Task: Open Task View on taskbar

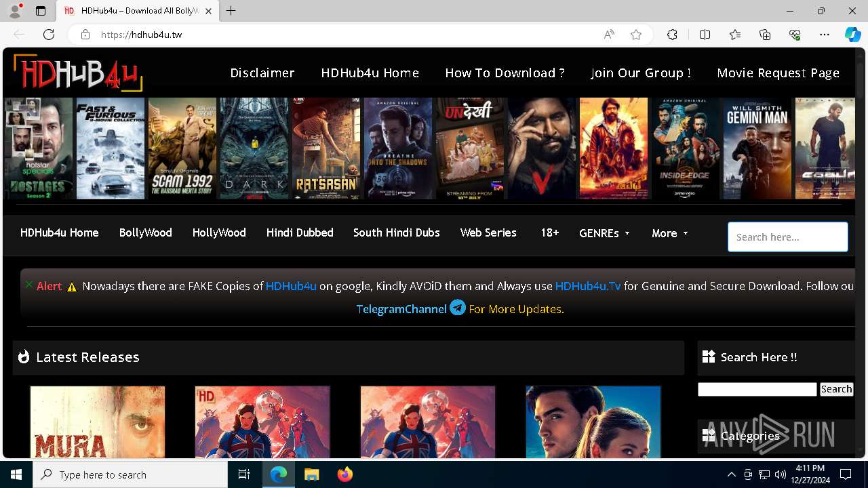Action: pos(244,474)
